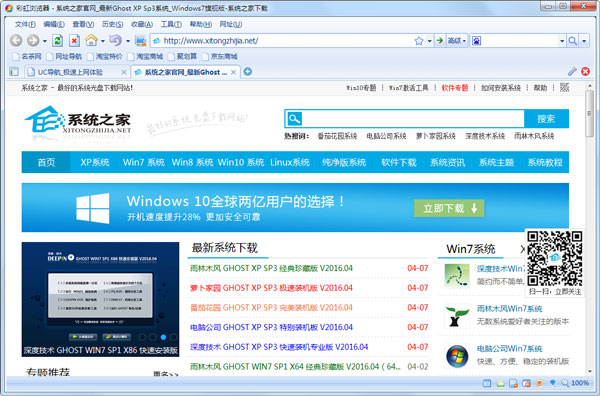This screenshot has width=600, height=396.
Task: Open the 软件专题 red top link
Action: click(x=455, y=88)
